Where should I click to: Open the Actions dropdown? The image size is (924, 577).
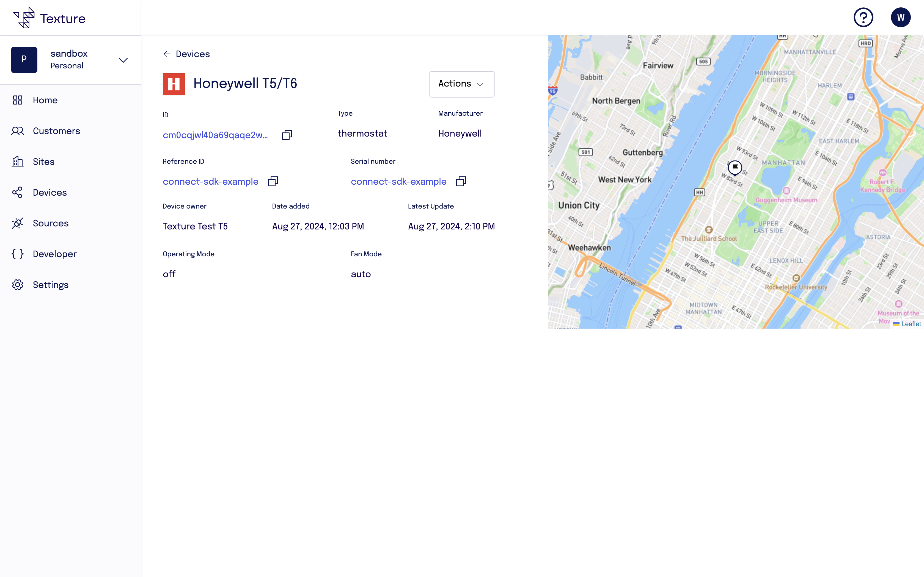coord(462,84)
